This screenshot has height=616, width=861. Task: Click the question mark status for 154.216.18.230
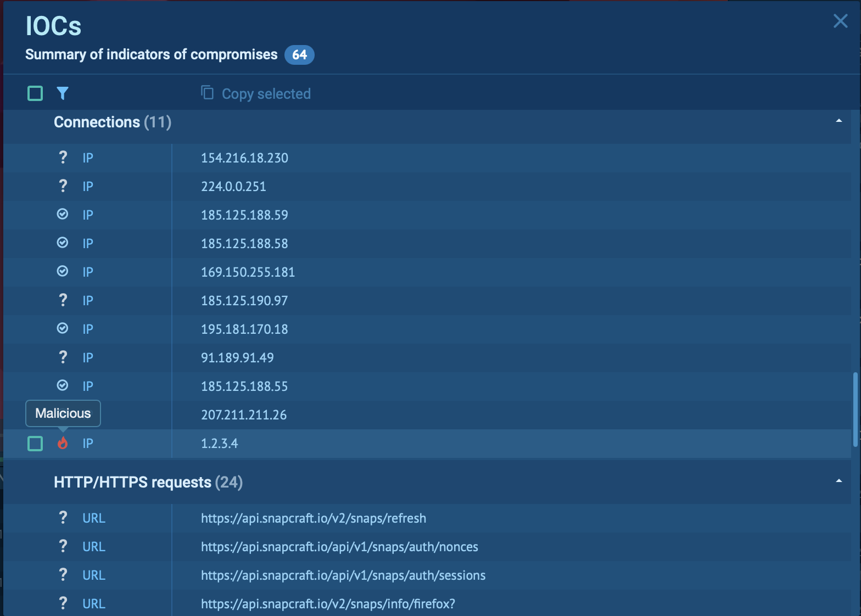point(63,158)
